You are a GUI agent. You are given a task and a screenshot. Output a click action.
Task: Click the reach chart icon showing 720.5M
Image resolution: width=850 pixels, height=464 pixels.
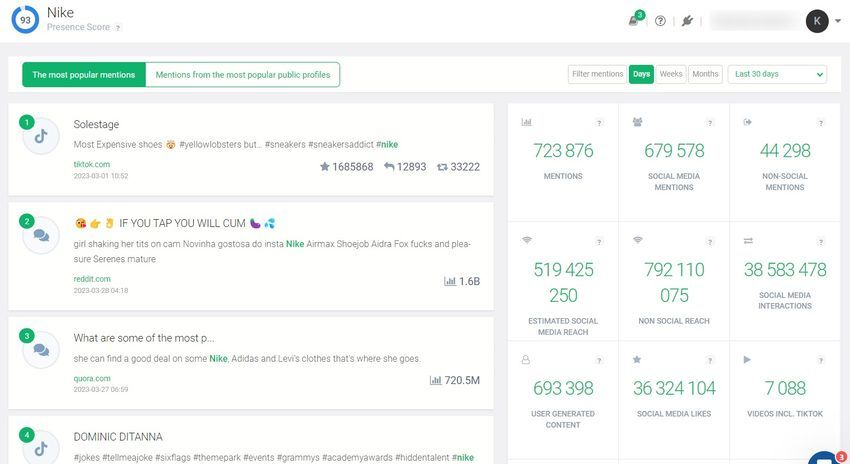pyautogui.click(x=435, y=380)
